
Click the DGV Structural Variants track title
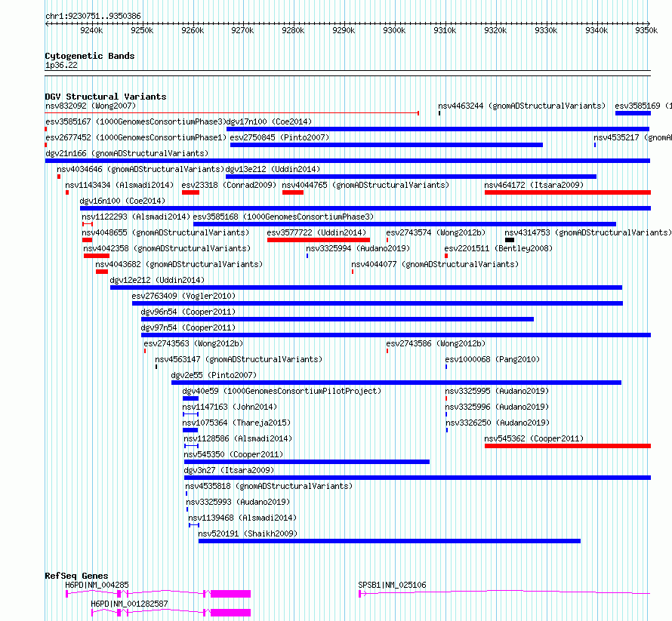pos(106,97)
